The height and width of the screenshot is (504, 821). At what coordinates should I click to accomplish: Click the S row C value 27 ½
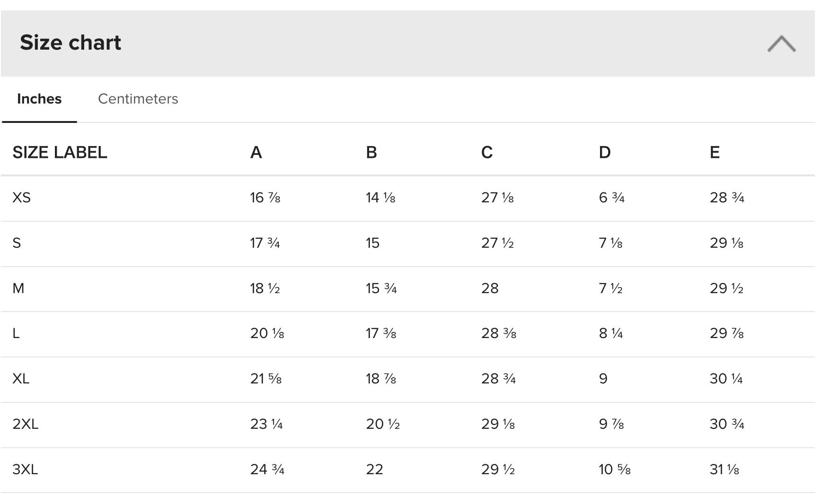tap(497, 243)
